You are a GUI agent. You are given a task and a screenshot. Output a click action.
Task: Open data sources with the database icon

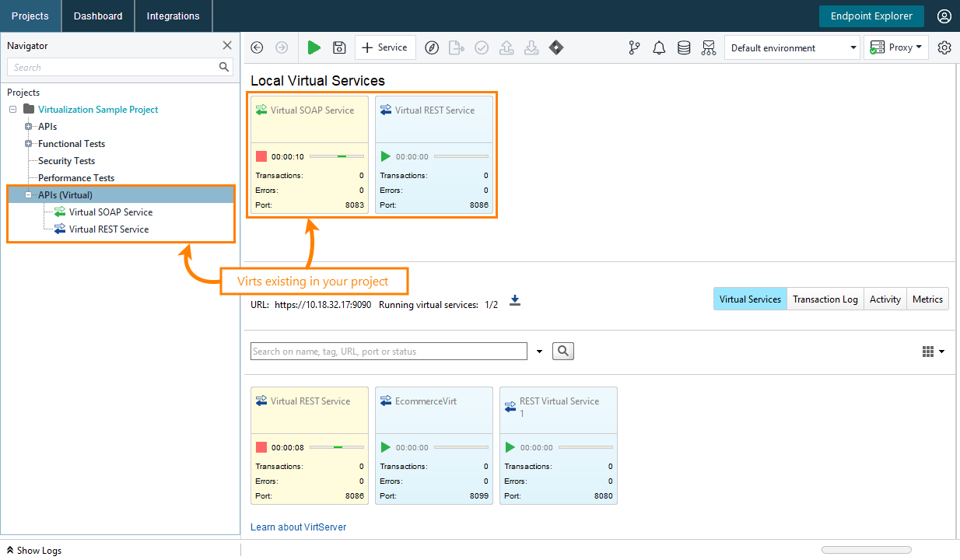(x=684, y=47)
